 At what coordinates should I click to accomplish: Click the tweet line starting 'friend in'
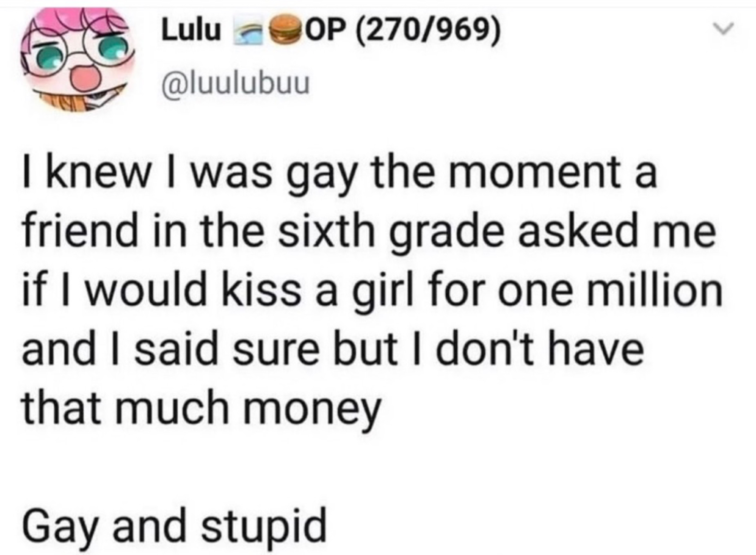(x=369, y=232)
